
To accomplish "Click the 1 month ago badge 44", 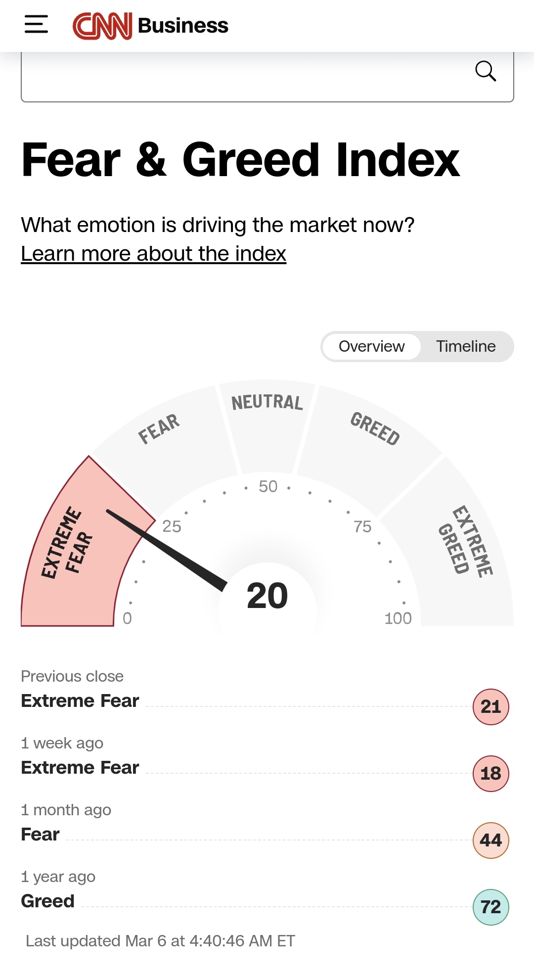I will click(490, 840).
